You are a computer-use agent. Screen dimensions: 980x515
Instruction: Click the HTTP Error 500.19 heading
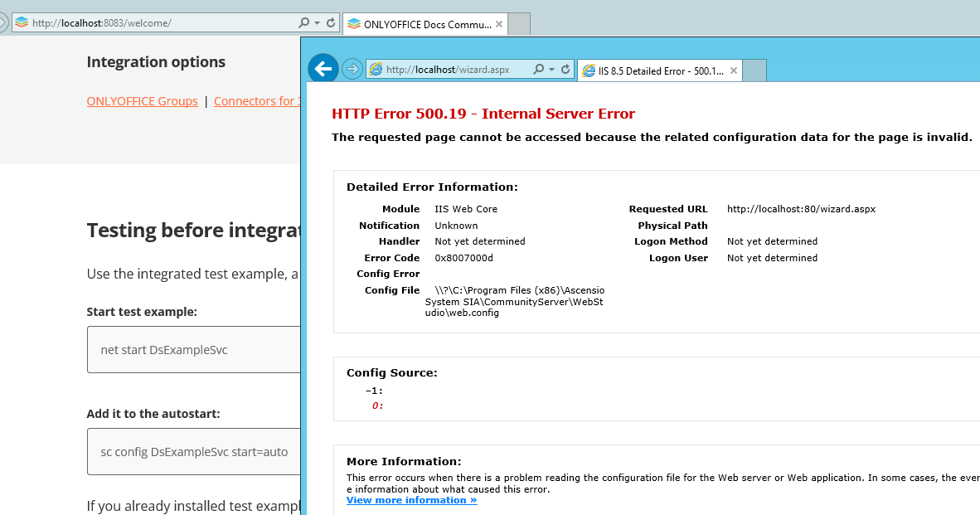coord(483,114)
